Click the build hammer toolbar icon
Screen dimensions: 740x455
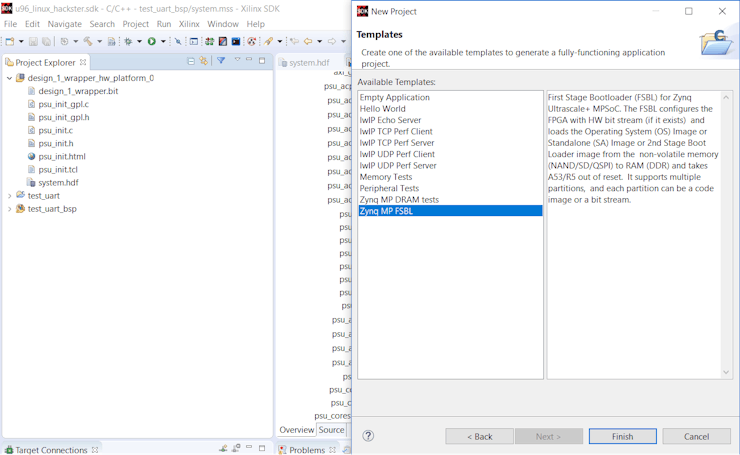pos(88,42)
